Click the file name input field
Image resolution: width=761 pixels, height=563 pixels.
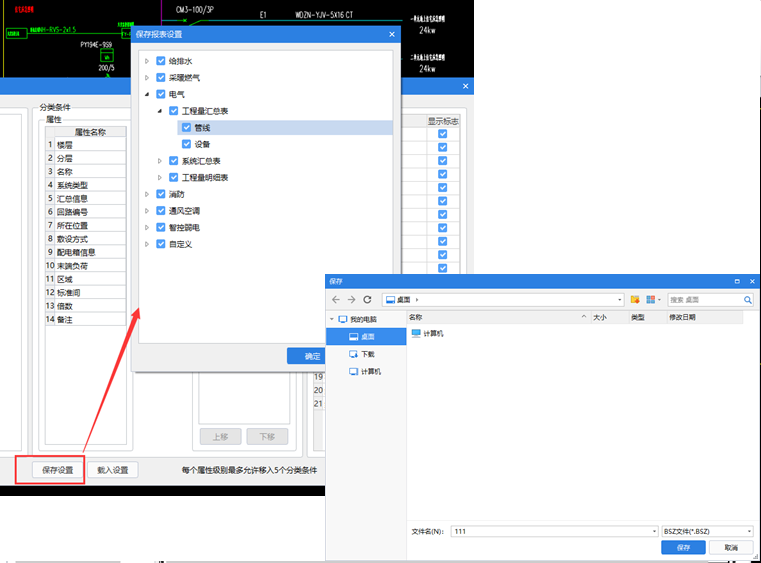pos(550,531)
